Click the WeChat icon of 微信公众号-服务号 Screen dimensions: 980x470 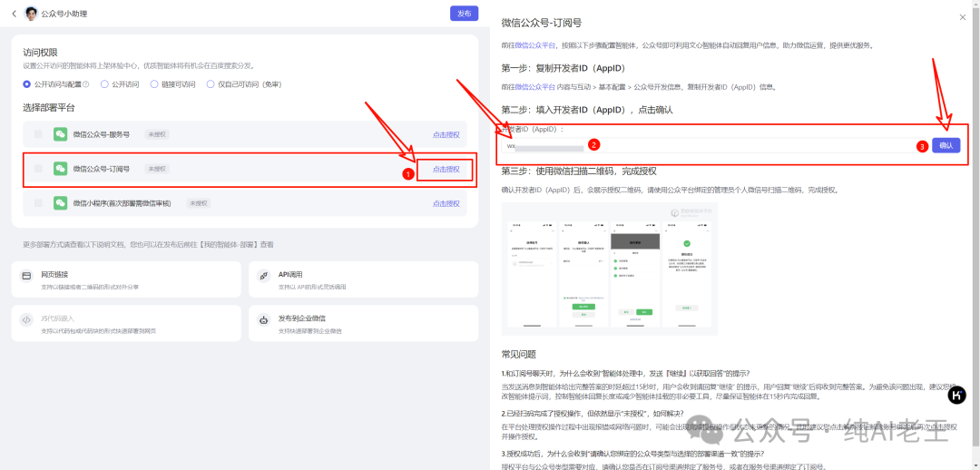[60, 134]
